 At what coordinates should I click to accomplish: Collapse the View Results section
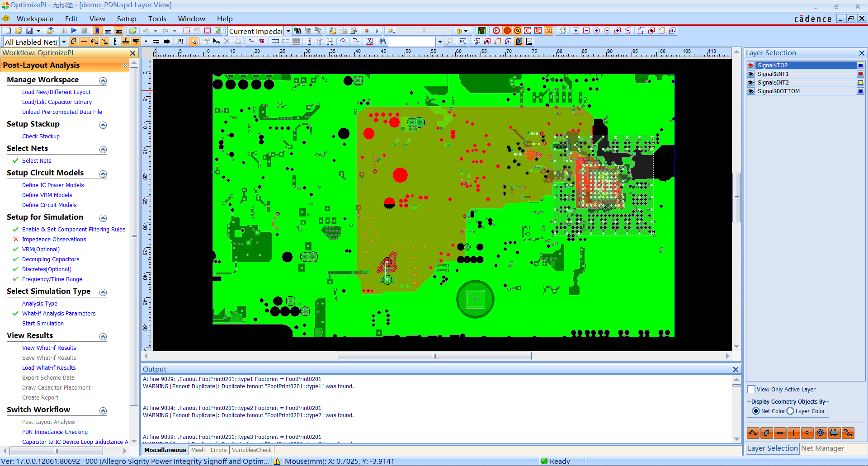point(103,337)
